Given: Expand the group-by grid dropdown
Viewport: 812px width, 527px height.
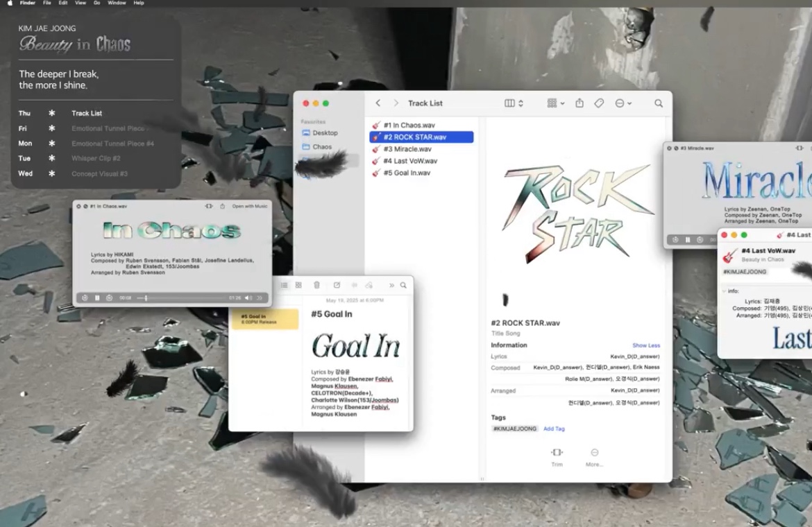Looking at the screenshot, I should [x=555, y=103].
